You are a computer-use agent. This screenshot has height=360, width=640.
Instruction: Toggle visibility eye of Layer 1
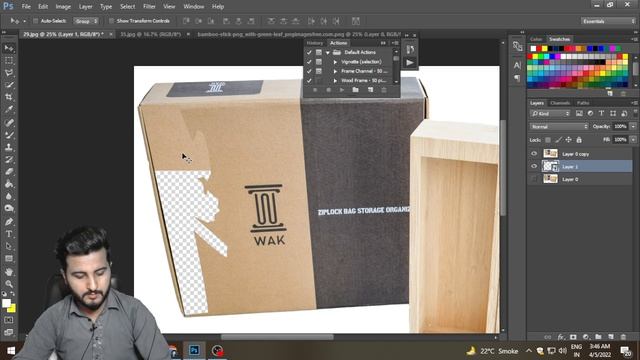534,167
